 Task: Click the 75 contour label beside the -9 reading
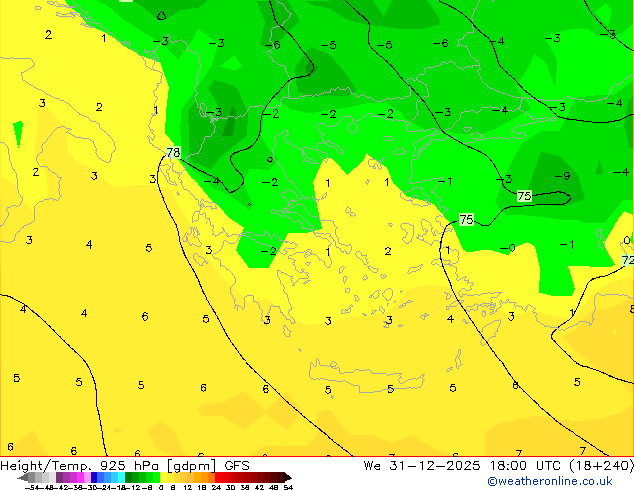pos(524,196)
